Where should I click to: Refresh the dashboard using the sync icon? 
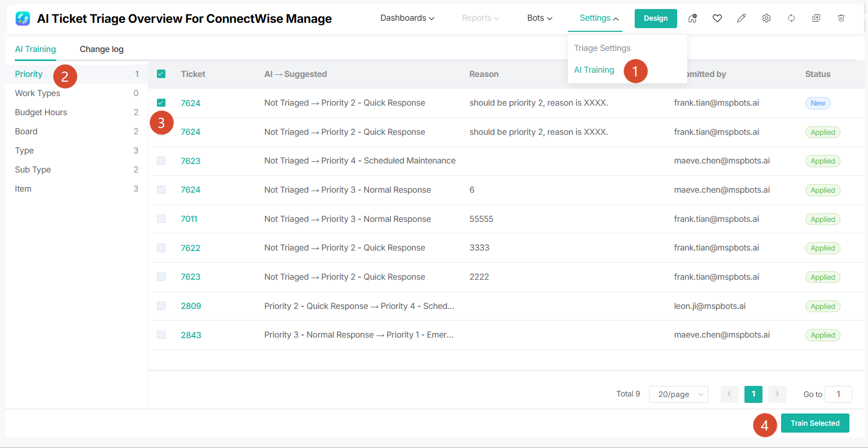tap(791, 18)
